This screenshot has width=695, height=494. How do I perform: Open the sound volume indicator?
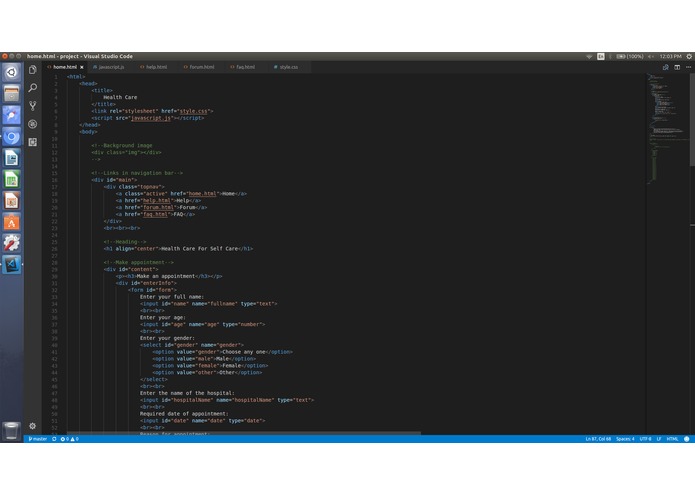[651, 57]
